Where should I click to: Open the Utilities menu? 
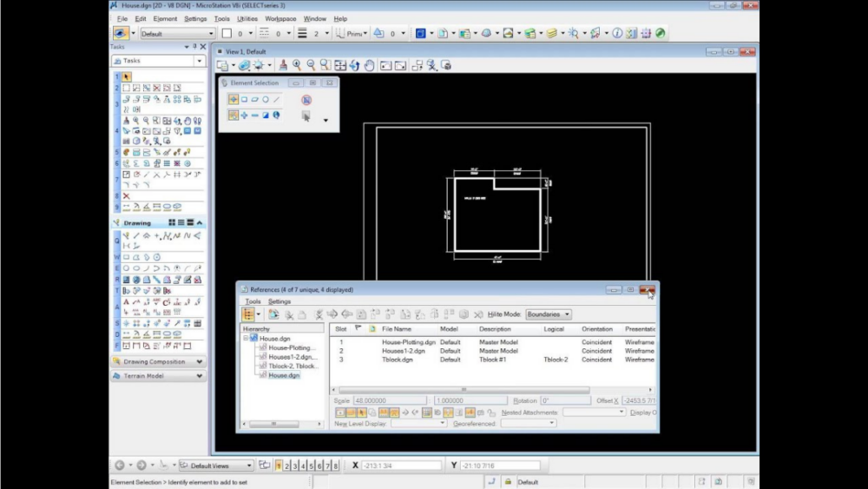pyautogui.click(x=247, y=19)
